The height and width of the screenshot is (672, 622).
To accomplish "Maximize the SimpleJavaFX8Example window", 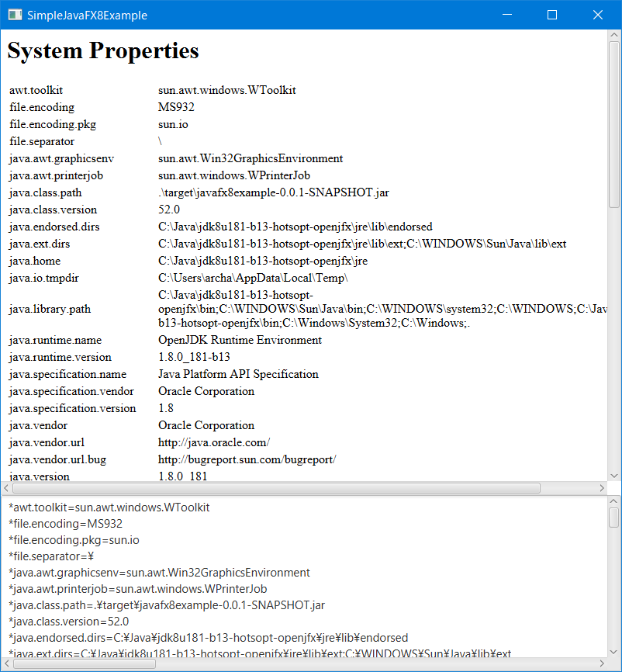I will coord(552,15).
